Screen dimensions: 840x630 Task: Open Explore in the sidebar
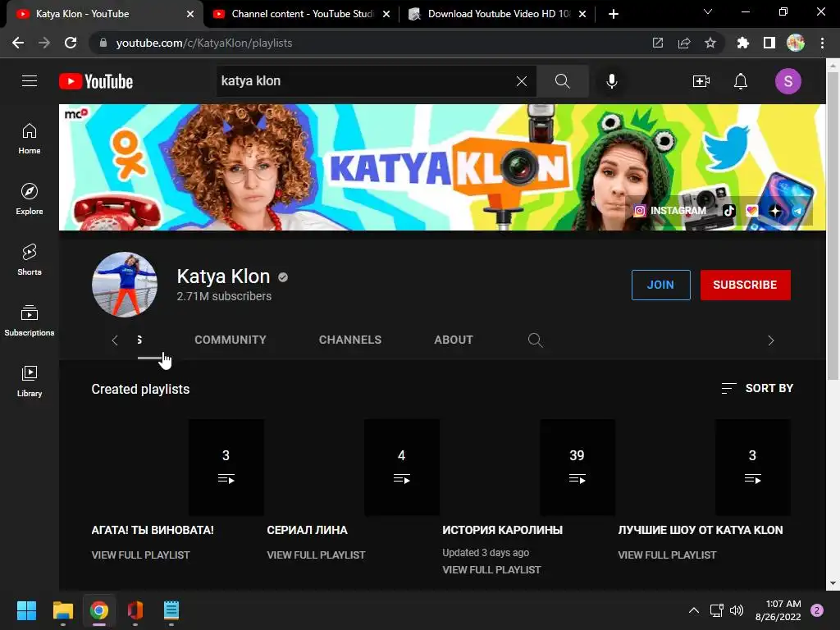pos(30,199)
